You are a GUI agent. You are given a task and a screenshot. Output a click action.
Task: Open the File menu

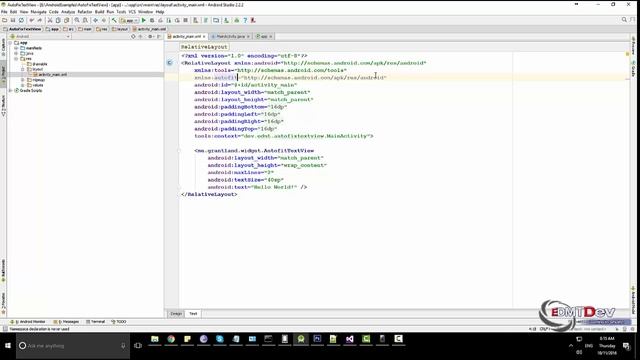pos(4,12)
